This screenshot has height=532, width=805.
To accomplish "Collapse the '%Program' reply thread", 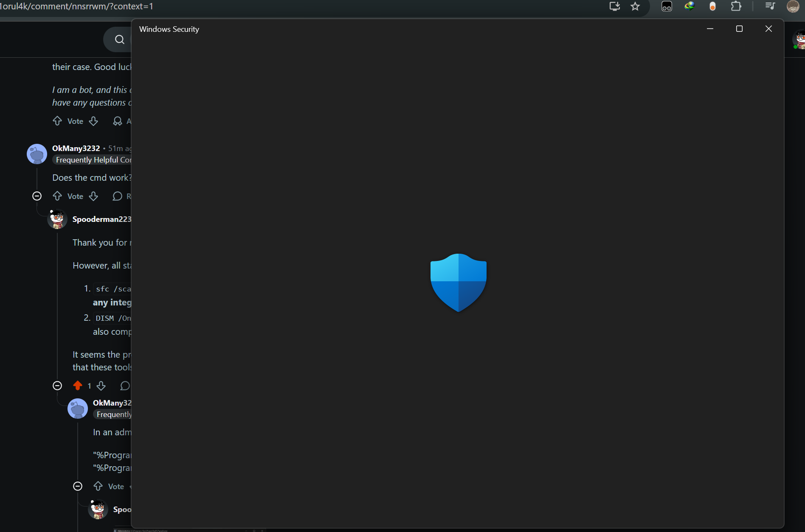I will click(78, 486).
